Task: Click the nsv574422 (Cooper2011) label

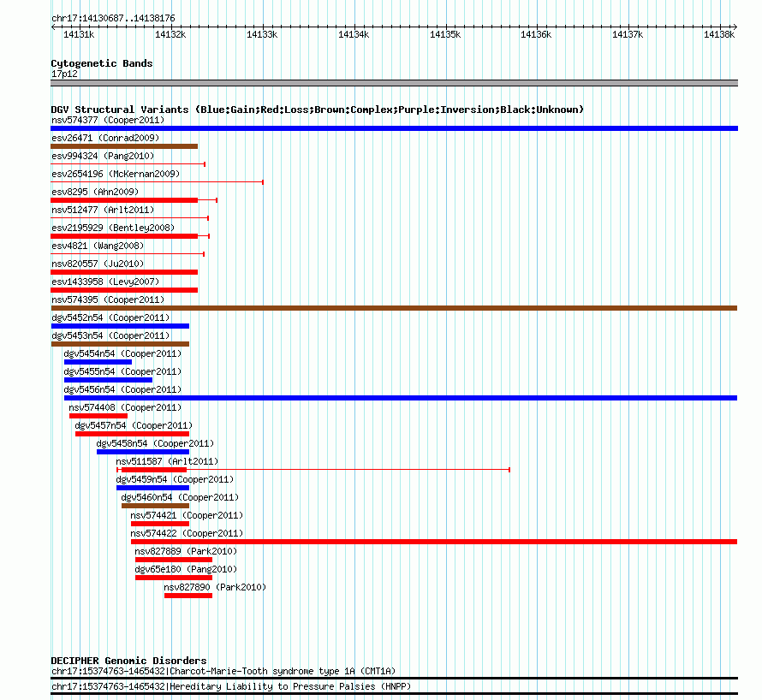Action: click(x=187, y=533)
